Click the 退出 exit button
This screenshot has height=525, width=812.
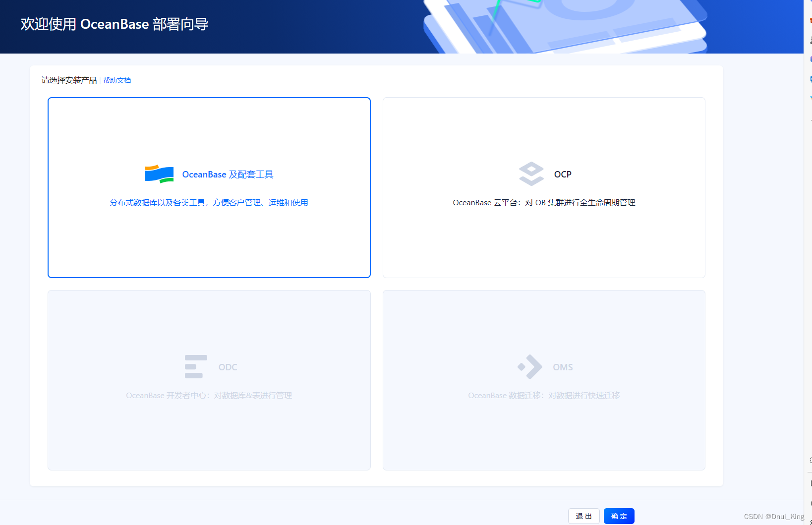tap(583, 516)
